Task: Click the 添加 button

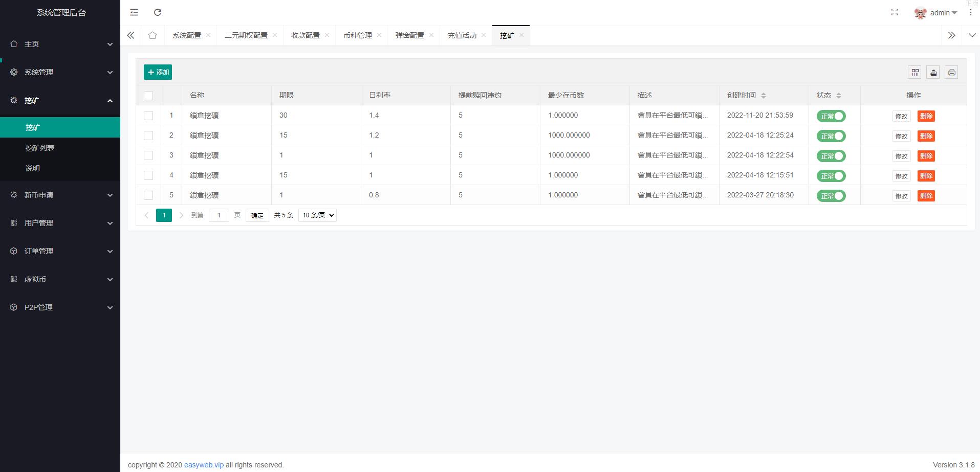Action: [158, 72]
